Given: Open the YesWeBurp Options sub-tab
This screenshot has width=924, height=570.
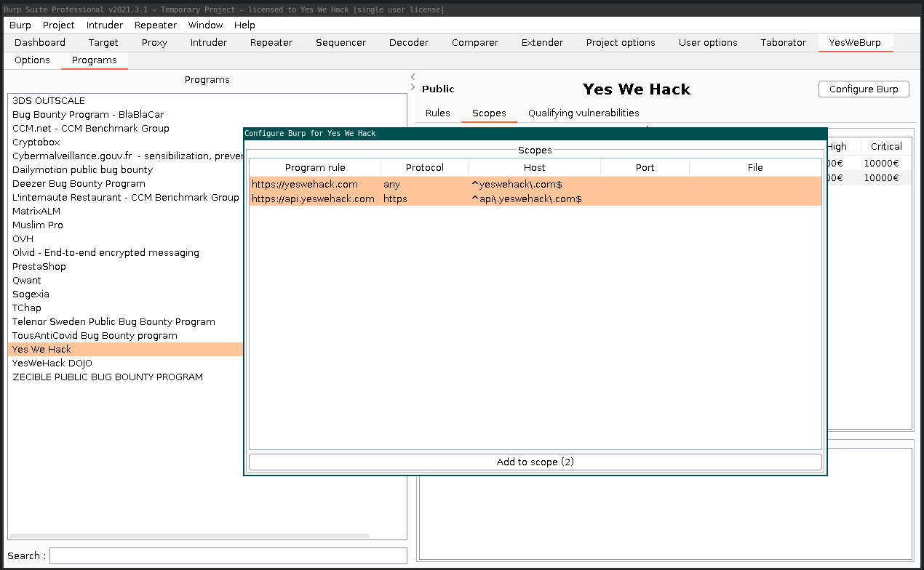Looking at the screenshot, I should pos(32,60).
